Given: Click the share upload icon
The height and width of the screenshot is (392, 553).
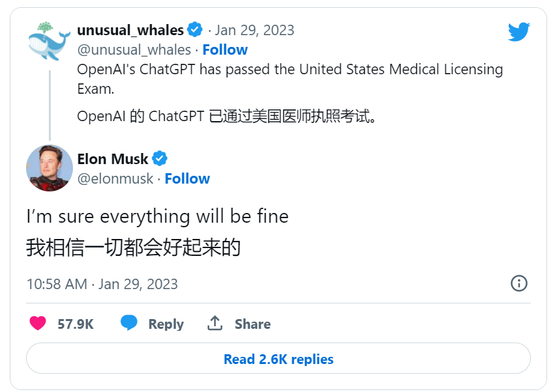Looking at the screenshot, I should pyautogui.click(x=215, y=324).
